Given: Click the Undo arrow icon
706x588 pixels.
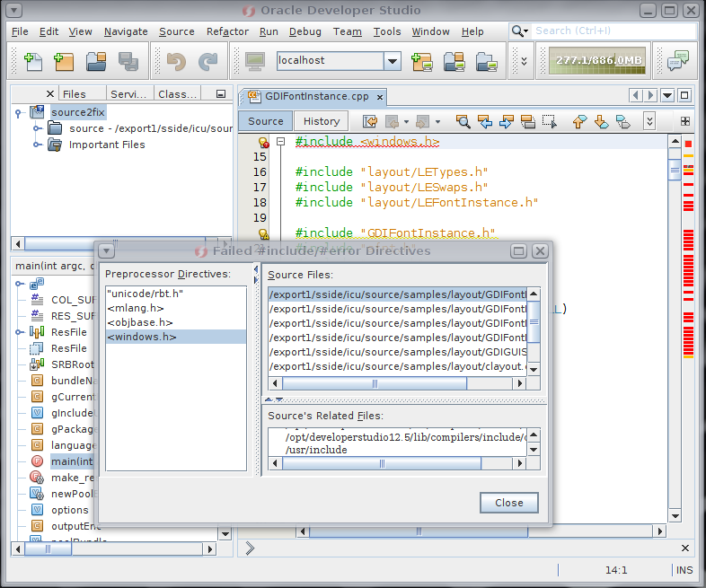Looking at the screenshot, I should pos(176,61).
